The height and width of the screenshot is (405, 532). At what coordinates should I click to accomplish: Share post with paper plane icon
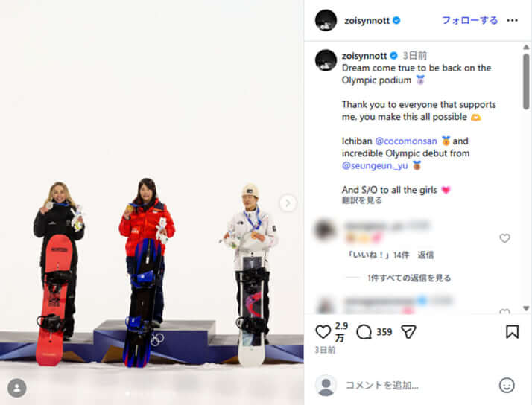tap(408, 332)
